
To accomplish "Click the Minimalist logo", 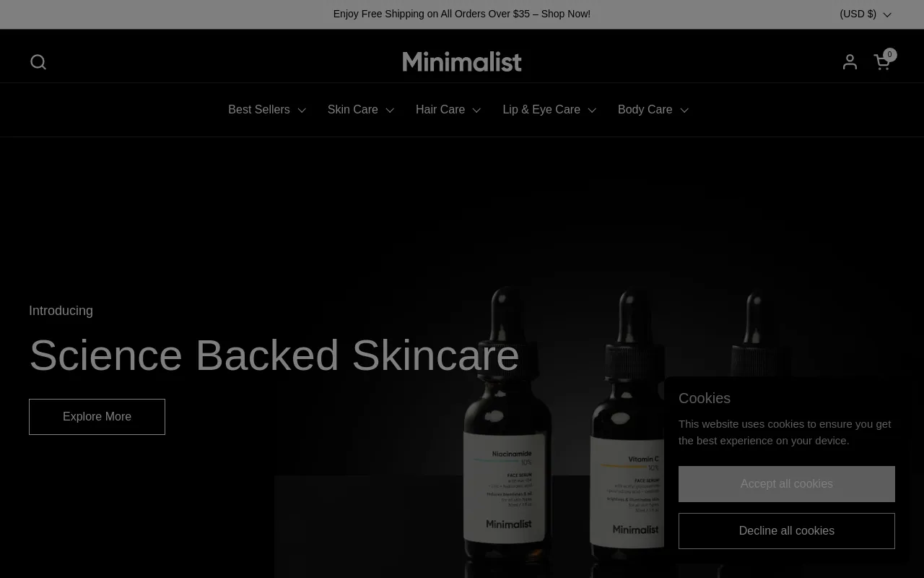I will 462,61.
